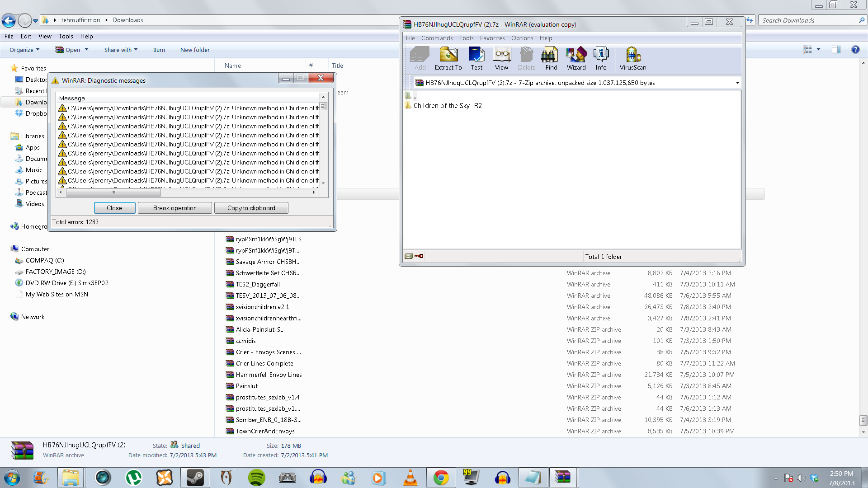Viewport: 868px width, 488px height.
Task: Open Explorer Help question mark icon
Action: [855, 49]
